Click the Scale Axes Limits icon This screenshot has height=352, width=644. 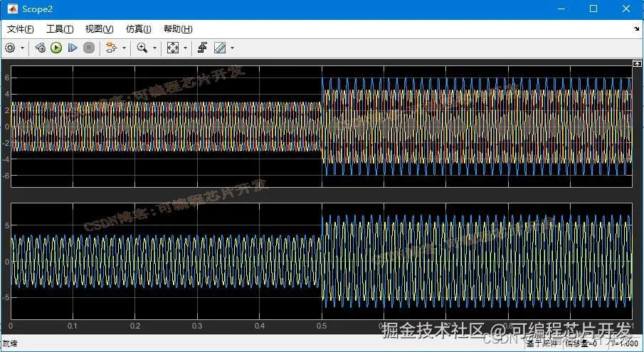pyautogui.click(x=172, y=48)
